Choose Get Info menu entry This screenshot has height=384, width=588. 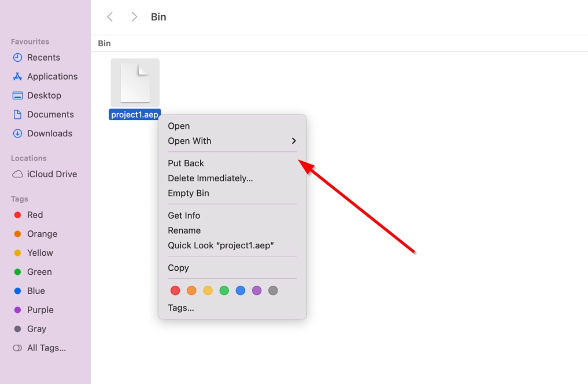click(184, 215)
